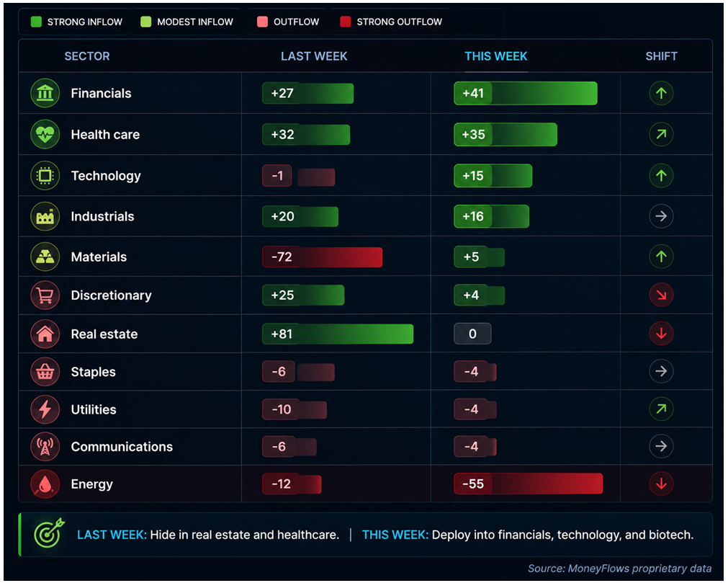Click the Financials bank icon
The width and height of the screenshot is (728, 583).
pos(45,94)
